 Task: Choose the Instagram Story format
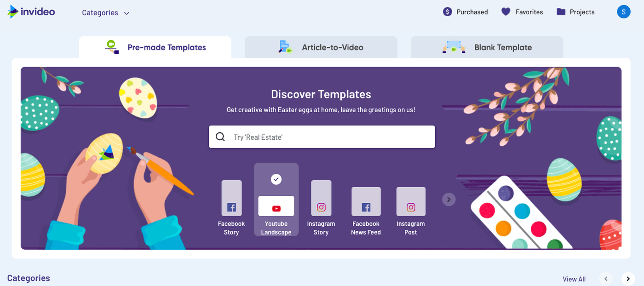(x=321, y=207)
